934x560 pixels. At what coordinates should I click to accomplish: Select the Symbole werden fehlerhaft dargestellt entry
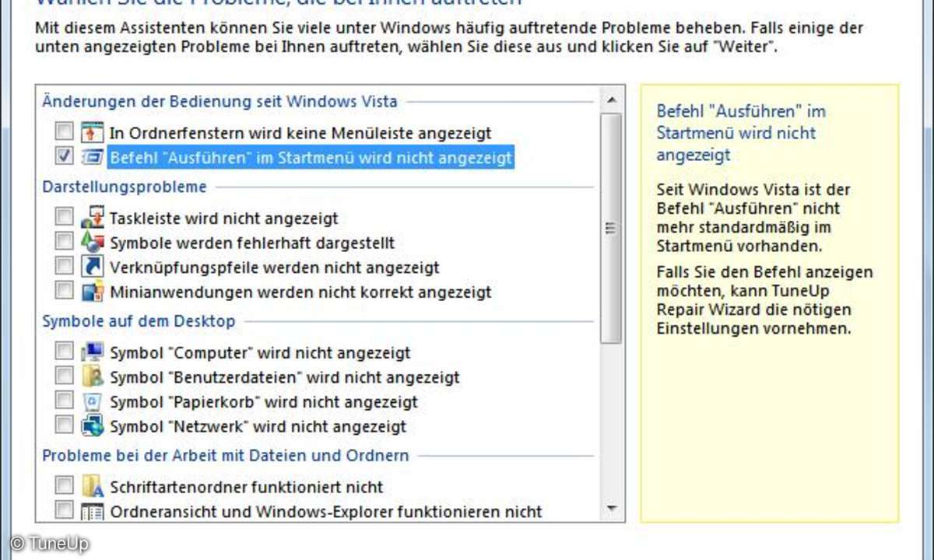point(252,243)
